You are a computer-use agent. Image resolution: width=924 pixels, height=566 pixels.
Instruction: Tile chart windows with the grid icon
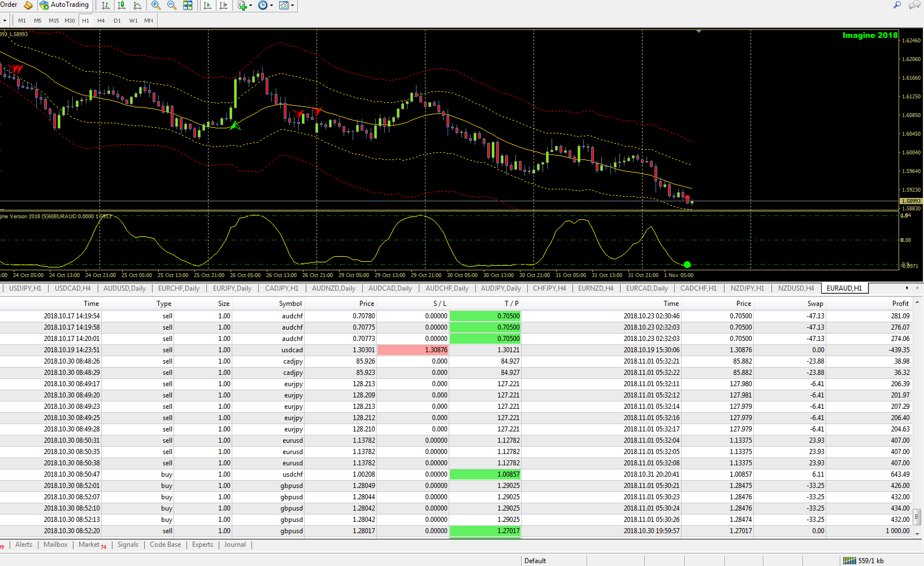point(188,5)
